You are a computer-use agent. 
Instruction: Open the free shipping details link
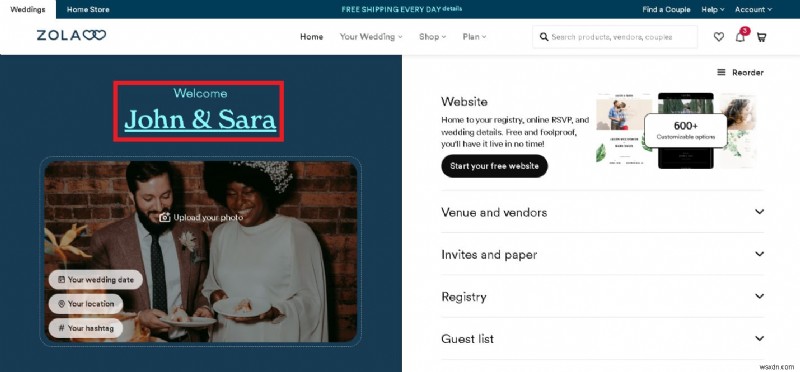pyautogui.click(x=453, y=9)
